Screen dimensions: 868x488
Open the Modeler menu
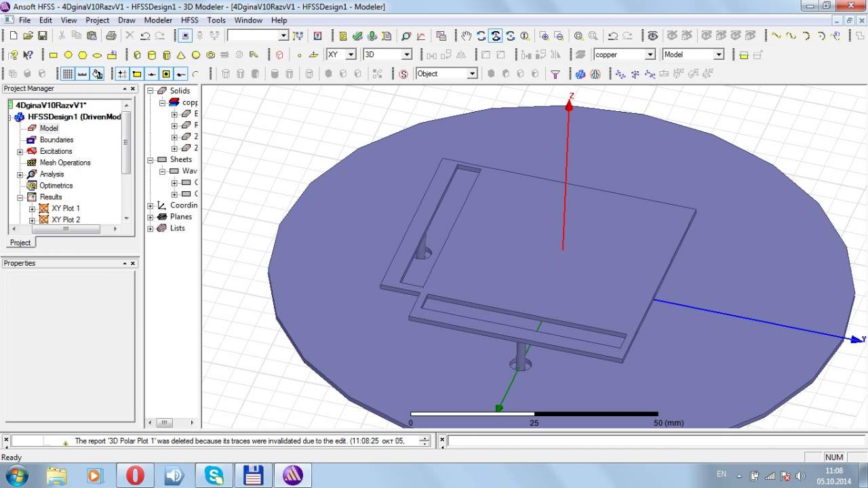[158, 20]
